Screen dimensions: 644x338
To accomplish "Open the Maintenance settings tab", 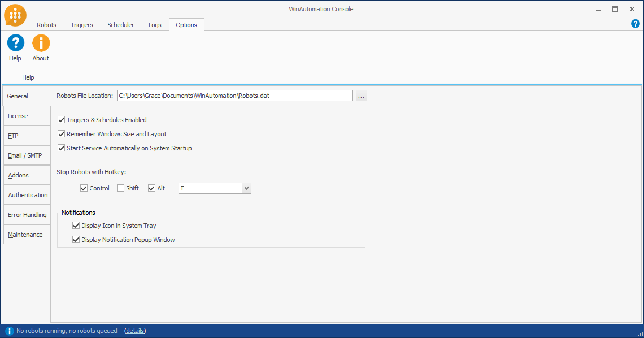I will [x=27, y=234].
